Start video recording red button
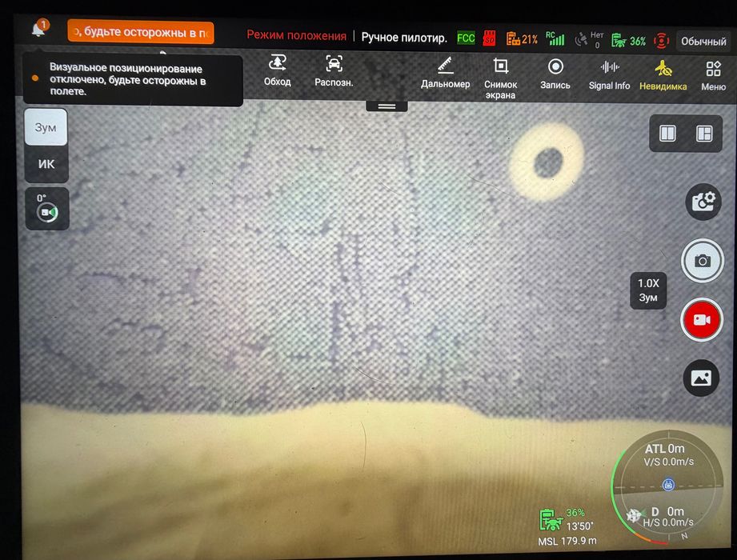 [x=701, y=319]
